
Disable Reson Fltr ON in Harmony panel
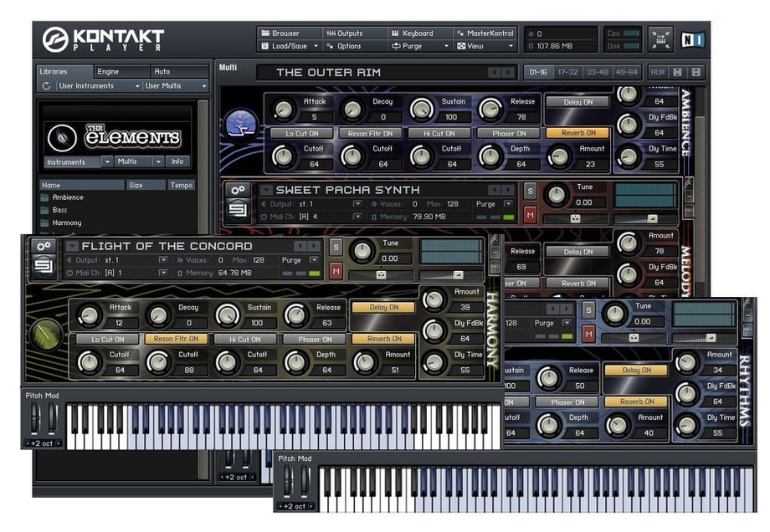click(x=176, y=339)
